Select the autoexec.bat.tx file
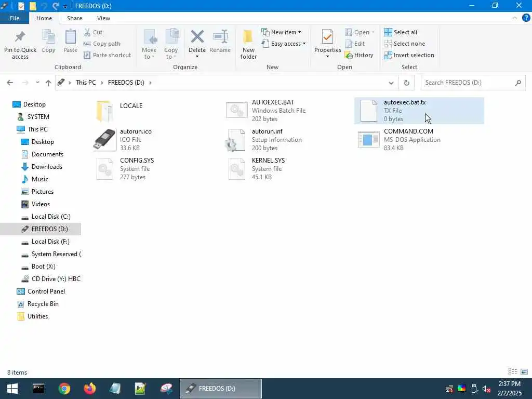 click(419, 111)
